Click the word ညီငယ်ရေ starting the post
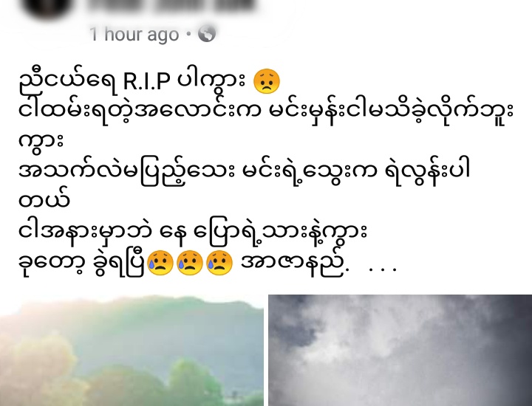This screenshot has width=532, height=406. [68, 81]
